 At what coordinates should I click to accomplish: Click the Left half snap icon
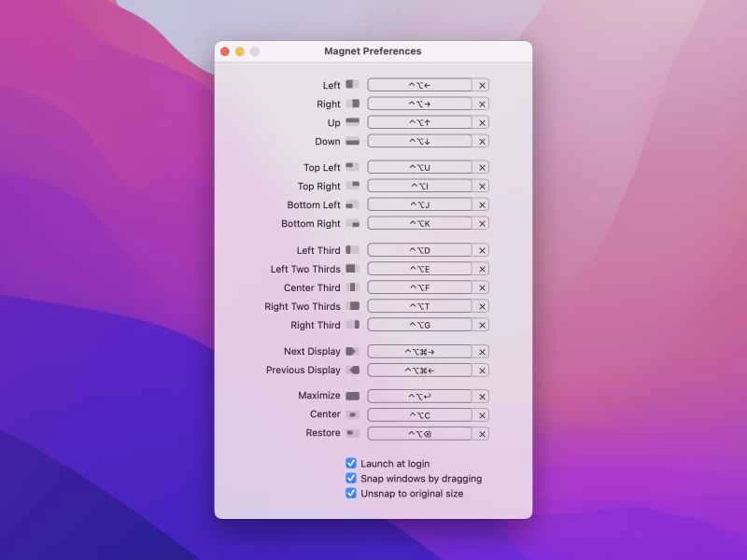click(351, 84)
